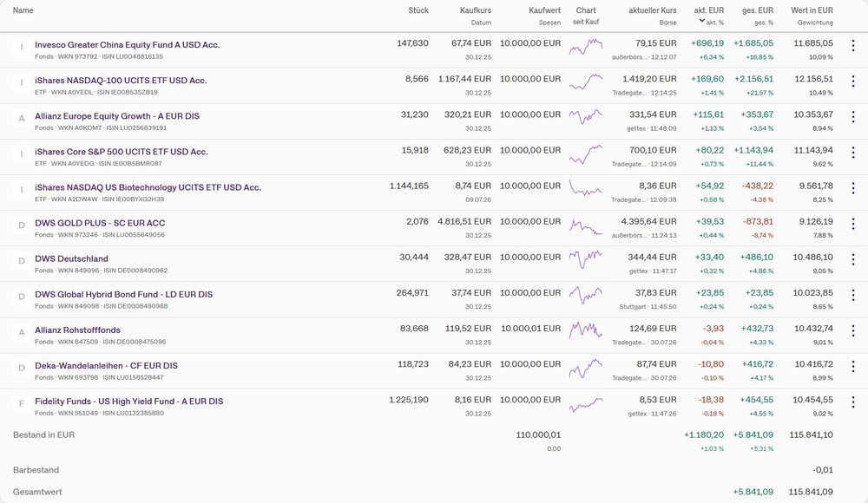Open three-dot menu for Invesco Greater China fund
This screenshot has height=503, width=868.
(x=853, y=45)
